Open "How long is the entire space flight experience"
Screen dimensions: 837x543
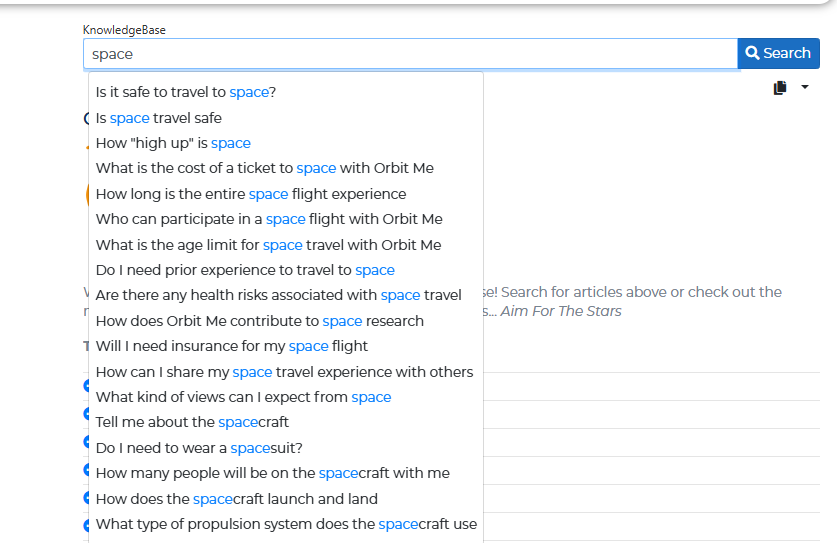251,194
